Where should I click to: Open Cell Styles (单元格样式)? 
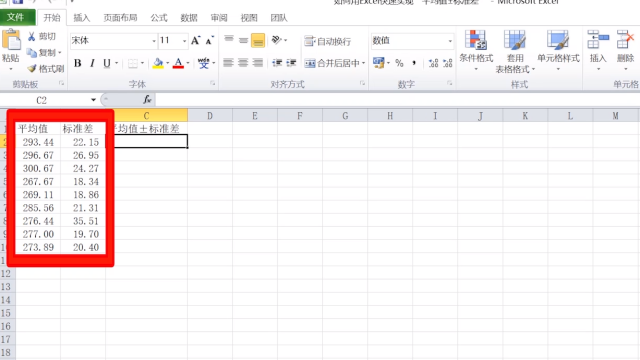point(558,50)
